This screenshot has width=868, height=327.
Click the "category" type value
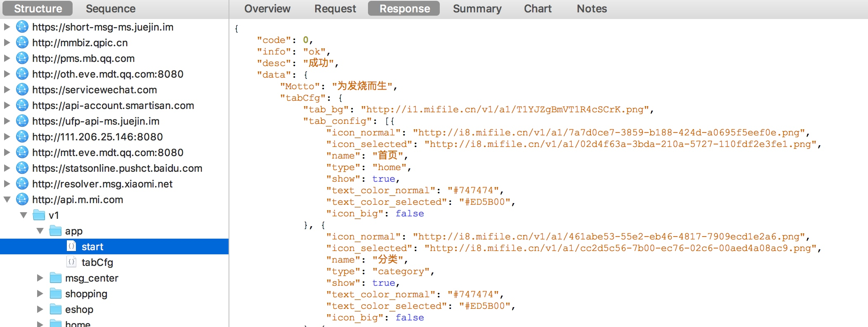point(401,271)
